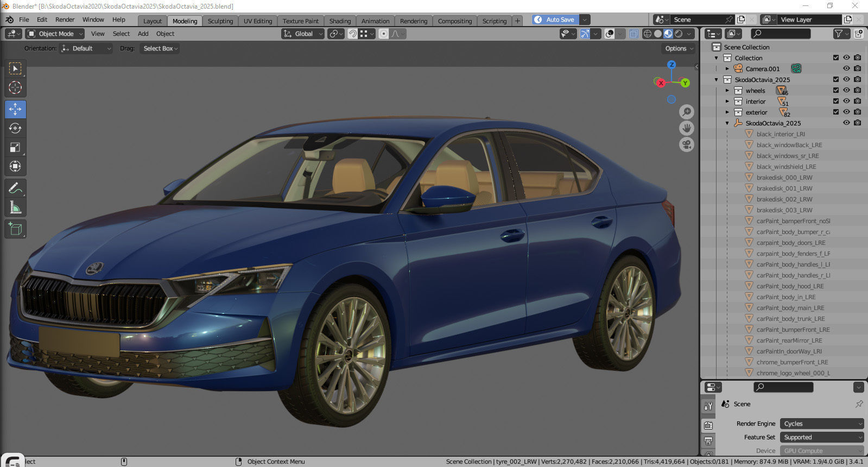Open the viewport Object menu
The image size is (868, 467).
tap(165, 34)
